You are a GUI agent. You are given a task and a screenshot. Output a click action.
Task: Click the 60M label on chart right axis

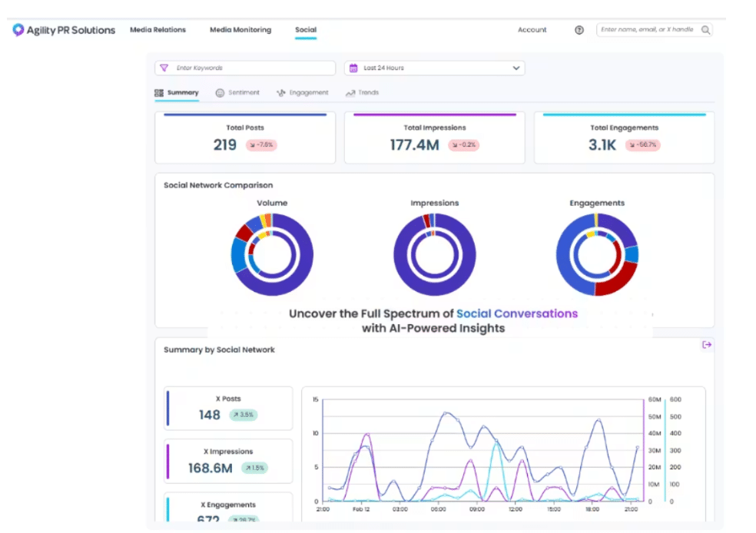655,399
